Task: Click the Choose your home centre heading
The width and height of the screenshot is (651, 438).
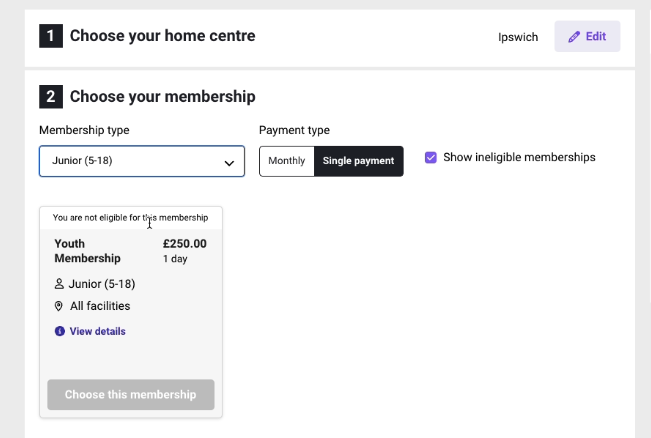Action: click(162, 36)
